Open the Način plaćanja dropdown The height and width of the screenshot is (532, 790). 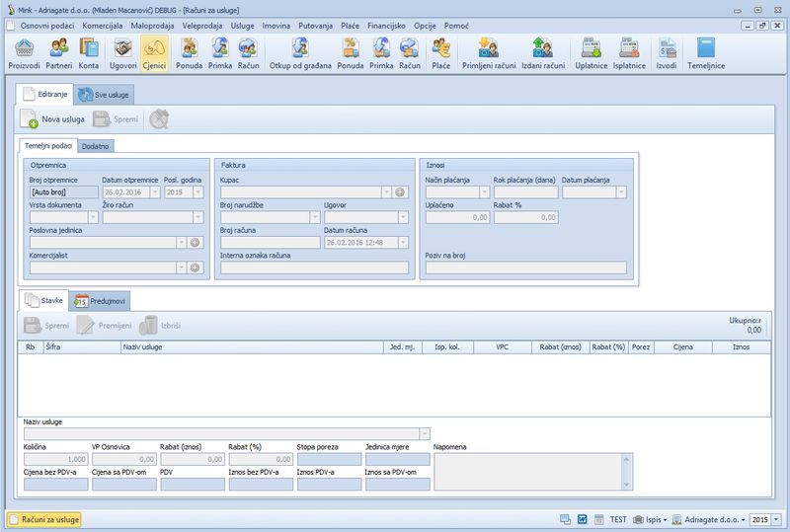[x=484, y=191]
